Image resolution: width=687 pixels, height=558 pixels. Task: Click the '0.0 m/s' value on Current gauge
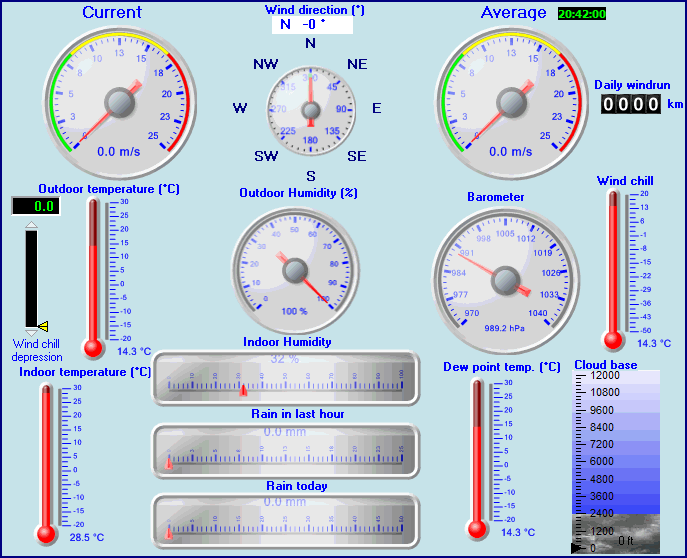click(x=118, y=152)
